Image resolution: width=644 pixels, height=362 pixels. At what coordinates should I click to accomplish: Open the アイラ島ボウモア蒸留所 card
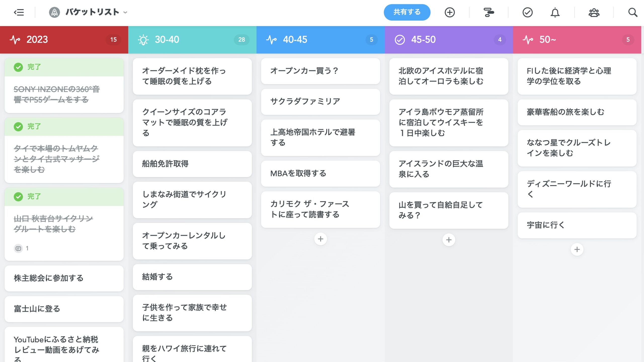[x=449, y=123]
